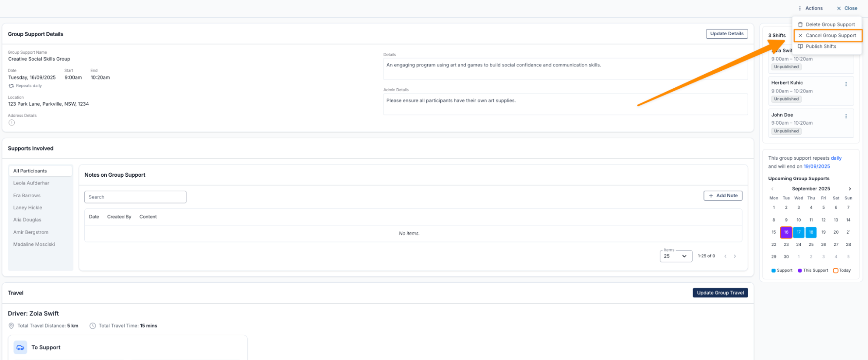
Task: Choose Cancel Group Support option
Action: 830,36
